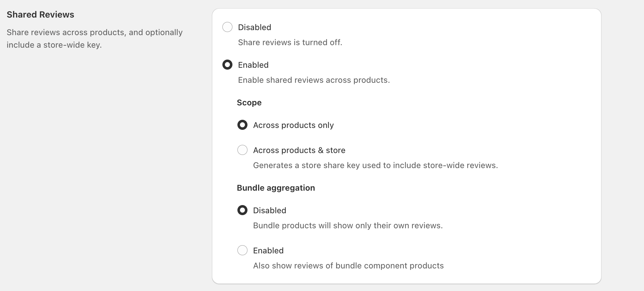Click the 'Across products & store' label text
The height and width of the screenshot is (291, 644).
point(299,150)
